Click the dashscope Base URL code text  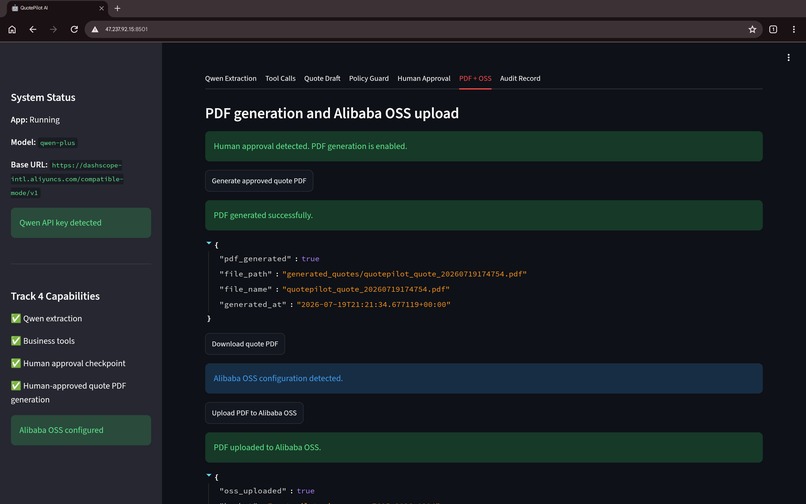(x=67, y=179)
